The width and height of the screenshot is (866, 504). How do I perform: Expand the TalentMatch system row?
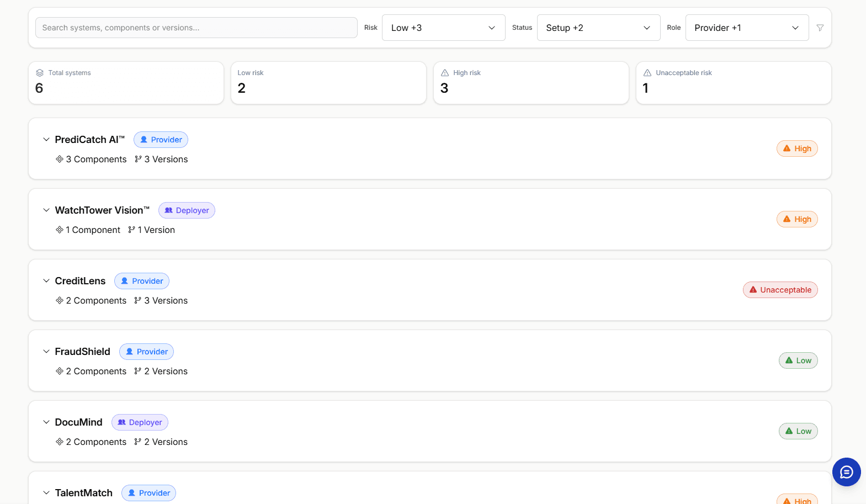pos(46,493)
